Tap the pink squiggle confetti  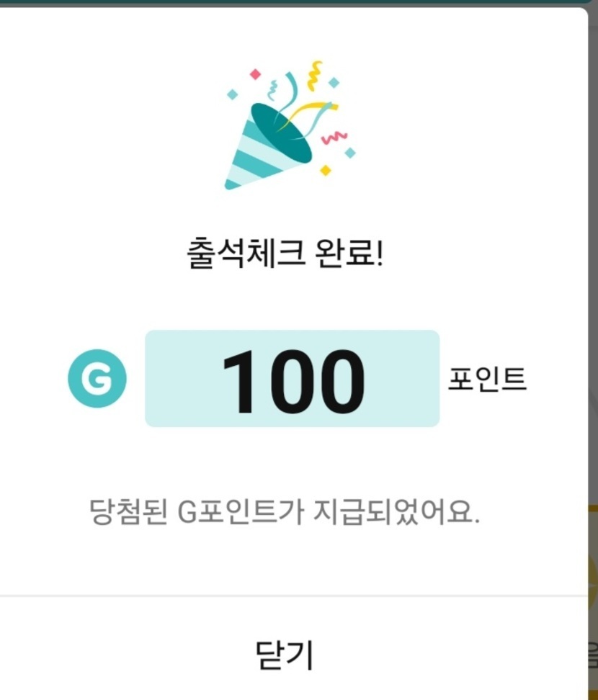[x=334, y=136]
